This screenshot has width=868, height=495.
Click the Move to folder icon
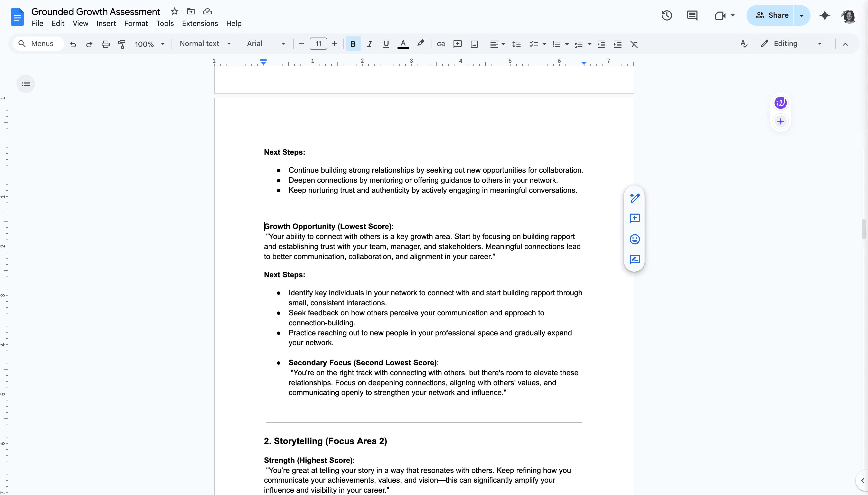click(x=191, y=11)
